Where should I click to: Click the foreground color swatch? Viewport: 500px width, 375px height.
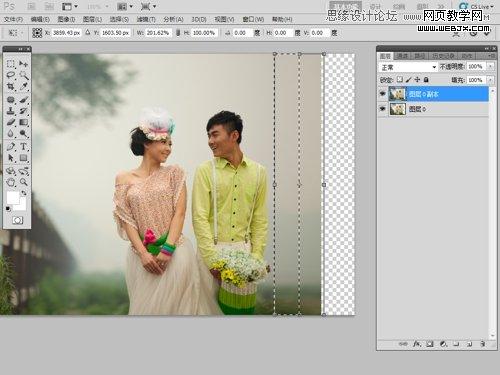click(x=13, y=198)
